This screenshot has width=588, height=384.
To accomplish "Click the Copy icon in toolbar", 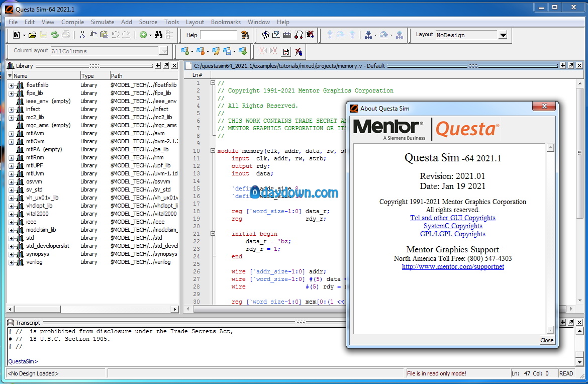I will (93, 35).
